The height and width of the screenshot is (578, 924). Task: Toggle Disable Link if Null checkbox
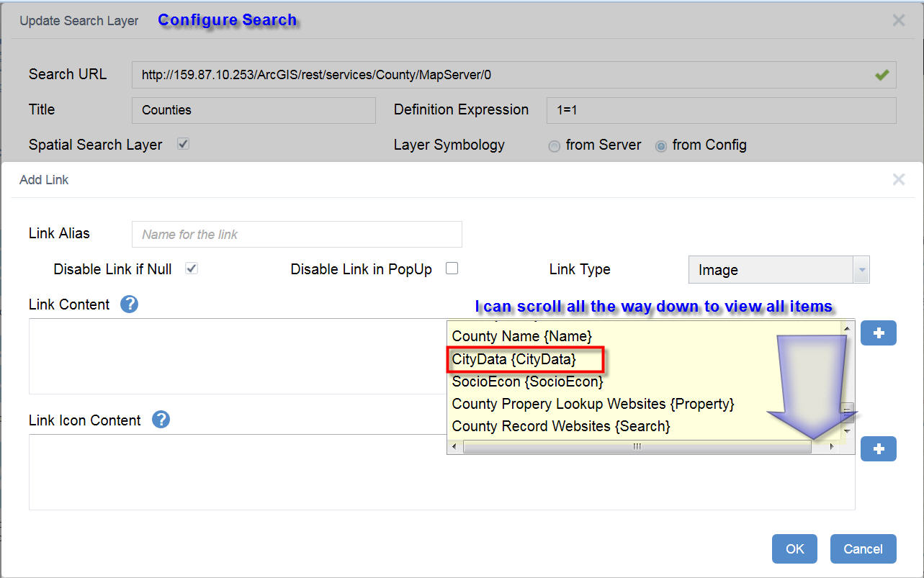[192, 268]
